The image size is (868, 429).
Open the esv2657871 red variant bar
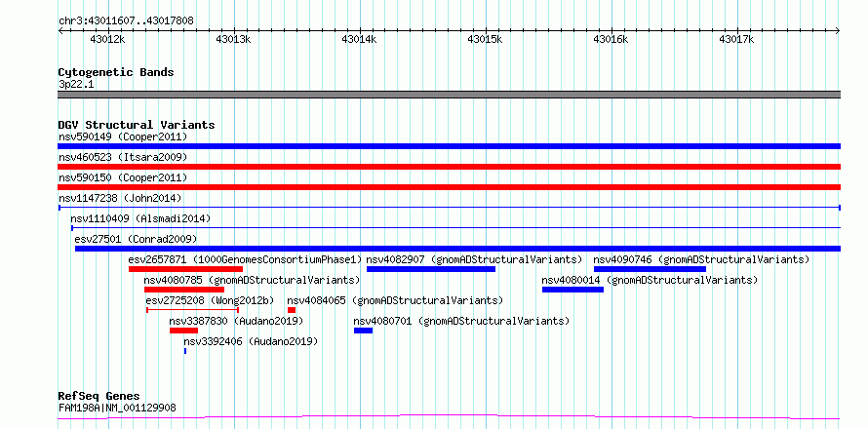pos(185,269)
